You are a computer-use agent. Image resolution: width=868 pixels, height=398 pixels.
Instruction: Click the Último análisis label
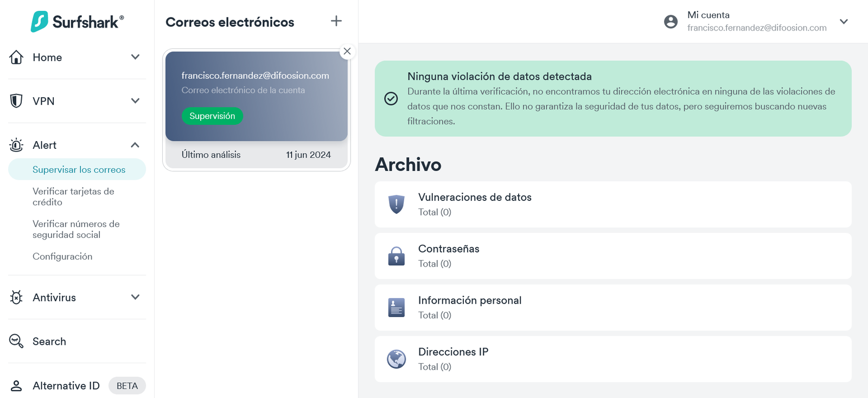click(x=211, y=155)
